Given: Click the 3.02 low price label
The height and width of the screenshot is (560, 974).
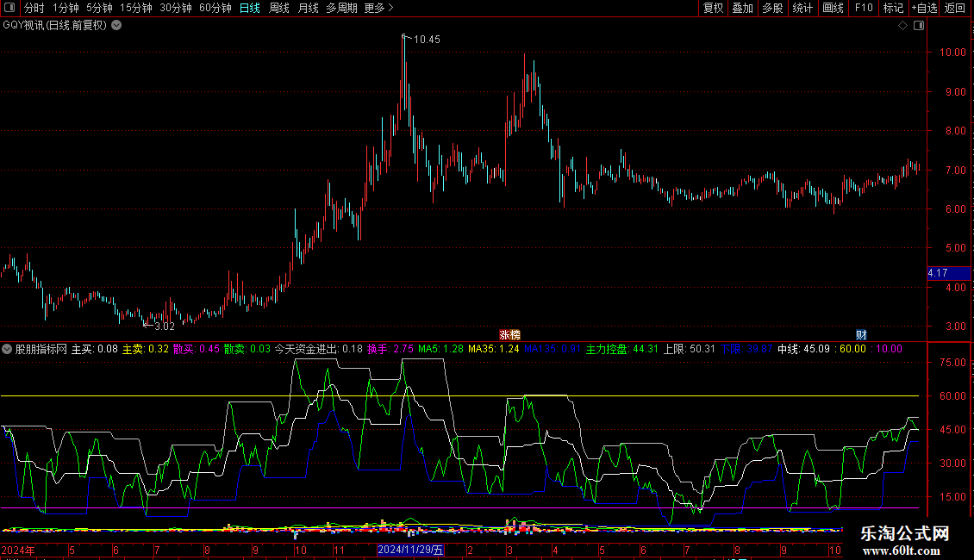Looking at the screenshot, I should click(165, 327).
